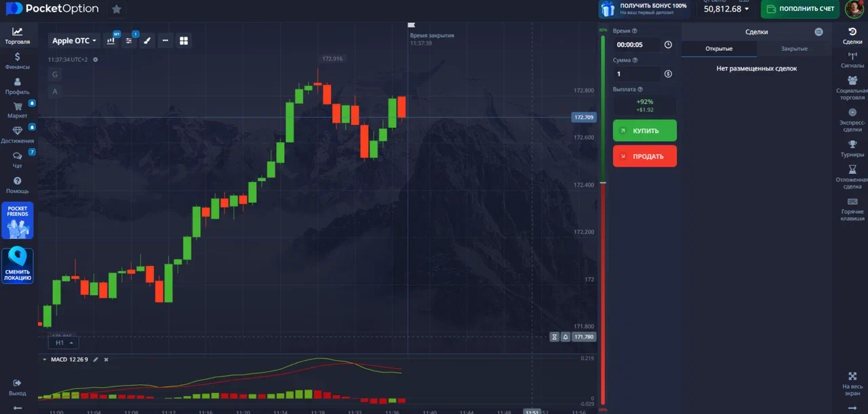868x414 pixels.
Task: Open the Помощь help section
Action: coord(17,185)
